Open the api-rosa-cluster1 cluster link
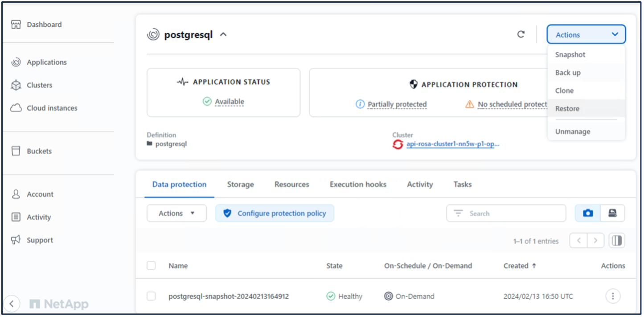Image resolution: width=644 pixels, height=317 pixels. pyautogui.click(x=452, y=144)
